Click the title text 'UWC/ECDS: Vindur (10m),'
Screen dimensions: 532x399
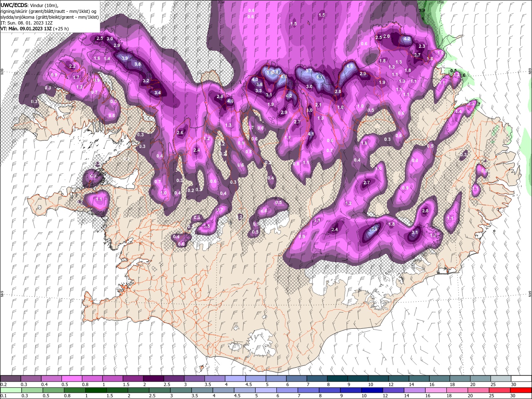(x=30, y=5)
